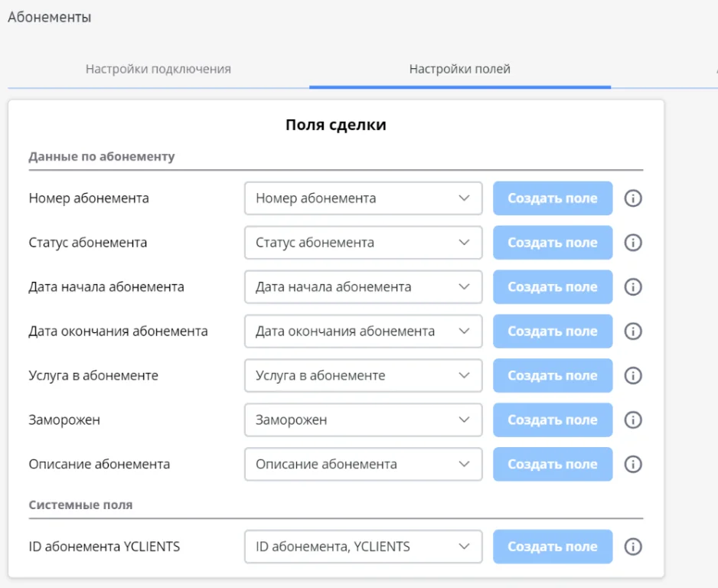Switch to Настройки подключения tab
The width and height of the screenshot is (718, 588).
coord(158,69)
